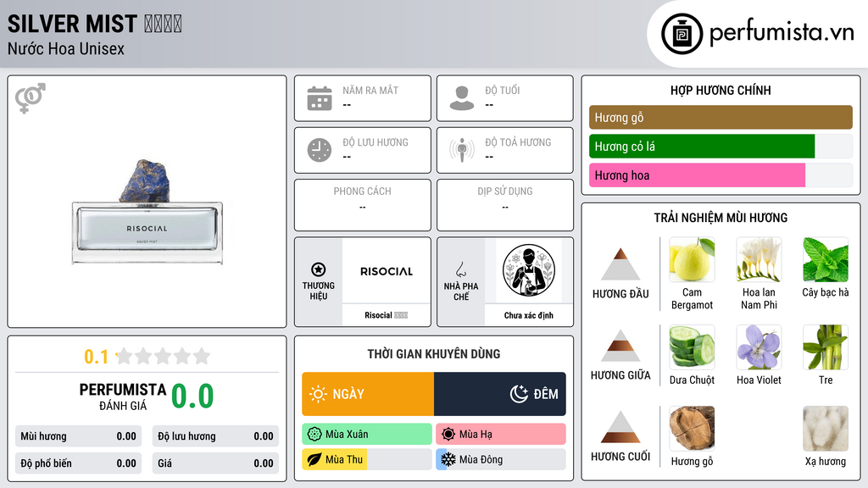
Task: Click the Hợp hương chính heading
Action: click(x=721, y=90)
